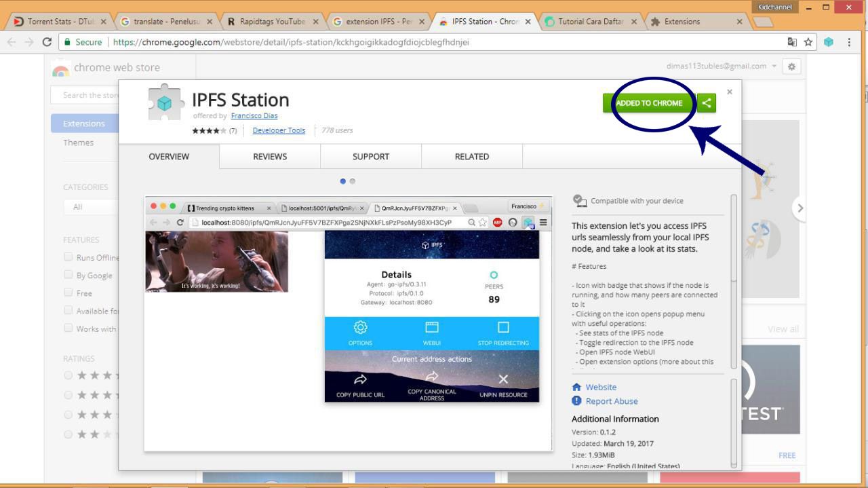Toggle the Available for Android checkbox

tap(68, 310)
